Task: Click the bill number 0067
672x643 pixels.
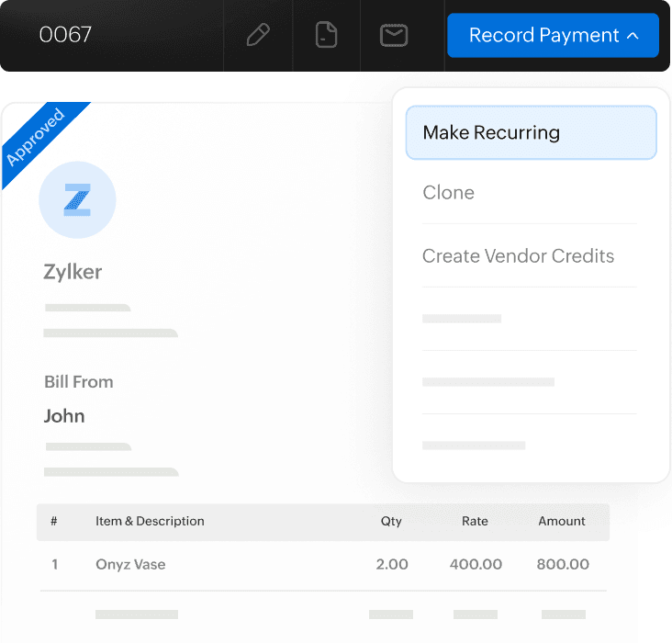Action: coord(65,36)
